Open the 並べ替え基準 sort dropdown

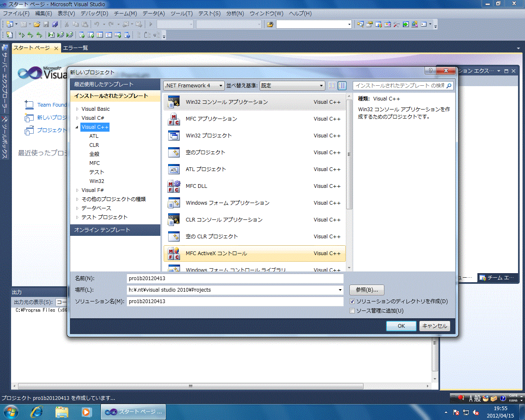292,86
